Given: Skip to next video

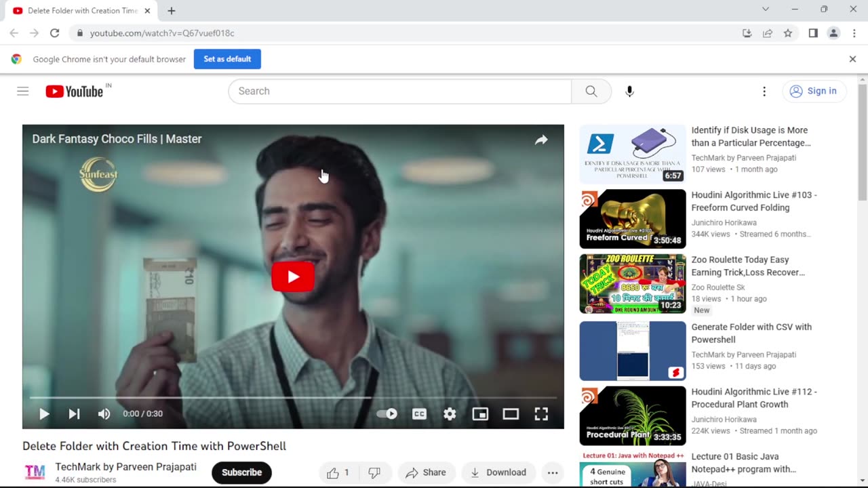Looking at the screenshot, I should (74, 413).
